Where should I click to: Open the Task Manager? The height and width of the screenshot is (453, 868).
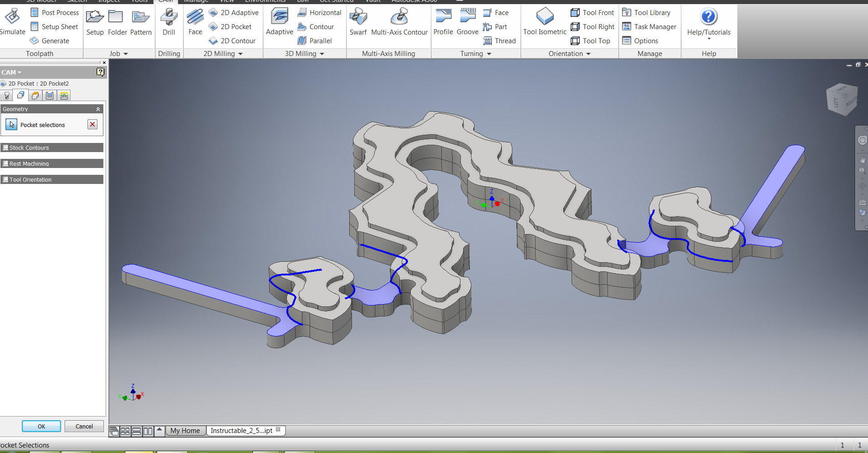pos(649,27)
